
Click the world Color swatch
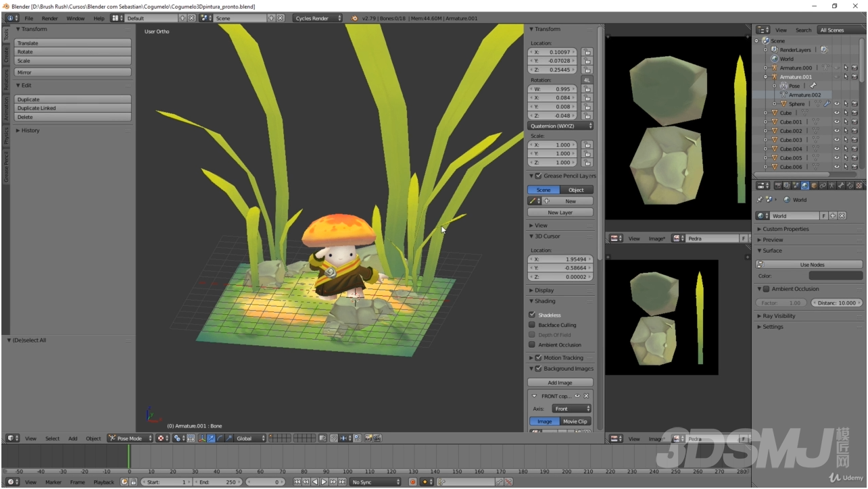(x=836, y=276)
